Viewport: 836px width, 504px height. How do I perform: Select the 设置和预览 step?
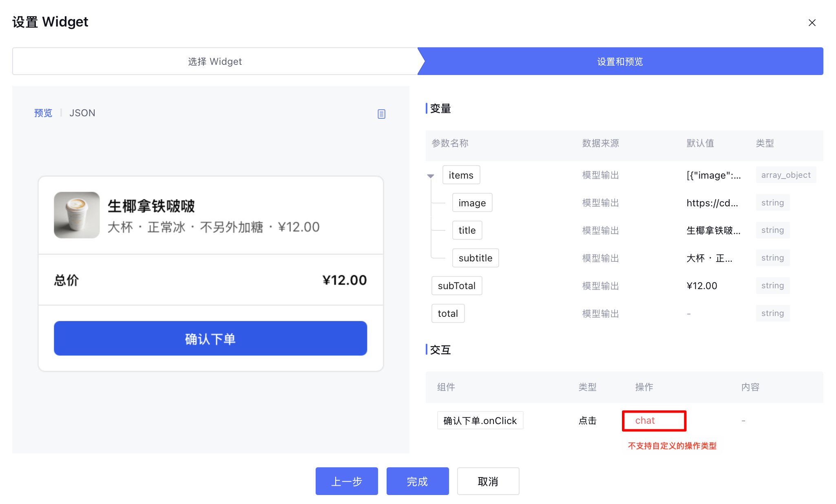(x=620, y=62)
